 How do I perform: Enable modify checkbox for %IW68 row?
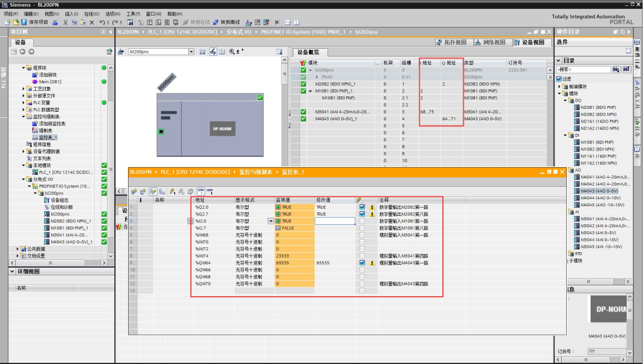point(362,235)
